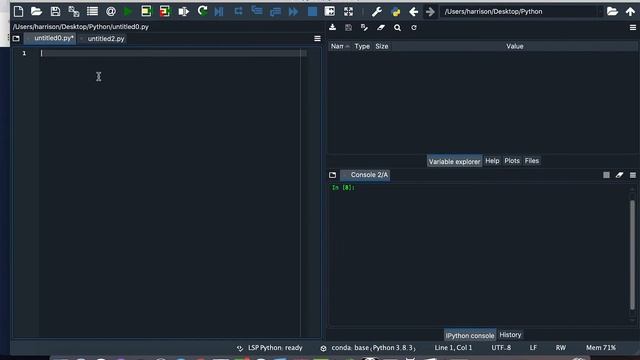Image resolution: width=640 pixels, height=360 pixels.
Task: Change to parent directory
Action: pyautogui.click(x=630, y=11)
